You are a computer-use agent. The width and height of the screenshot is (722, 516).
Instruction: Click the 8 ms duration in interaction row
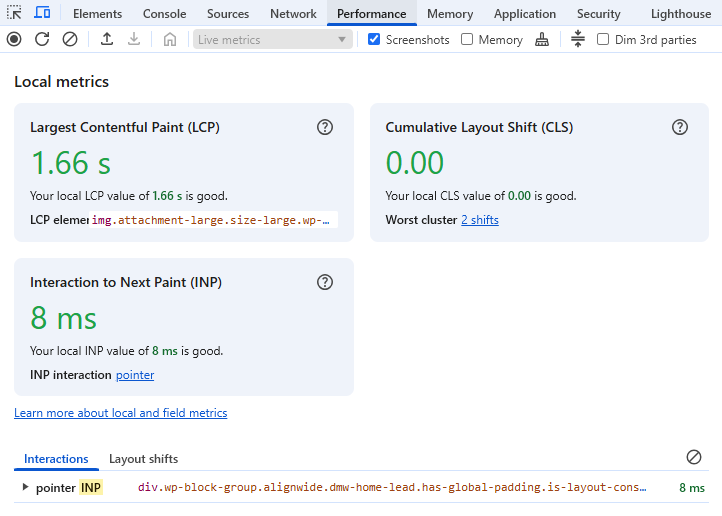tap(692, 487)
